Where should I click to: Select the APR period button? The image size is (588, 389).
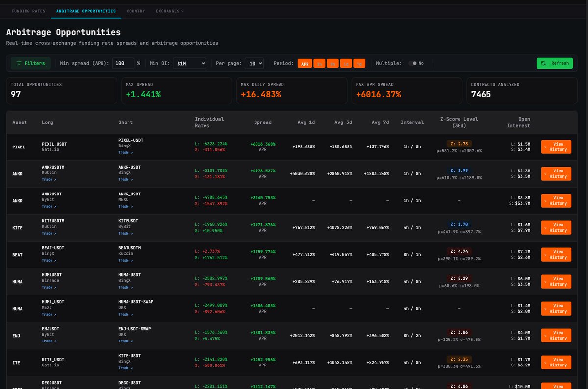click(x=305, y=64)
